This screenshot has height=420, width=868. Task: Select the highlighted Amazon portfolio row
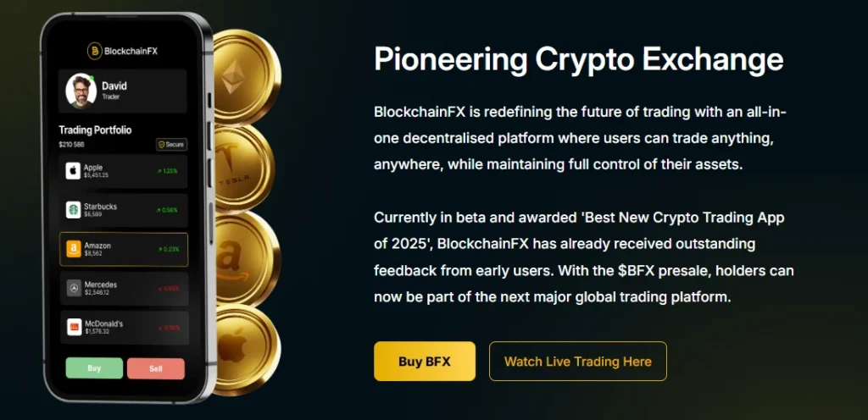coord(124,250)
